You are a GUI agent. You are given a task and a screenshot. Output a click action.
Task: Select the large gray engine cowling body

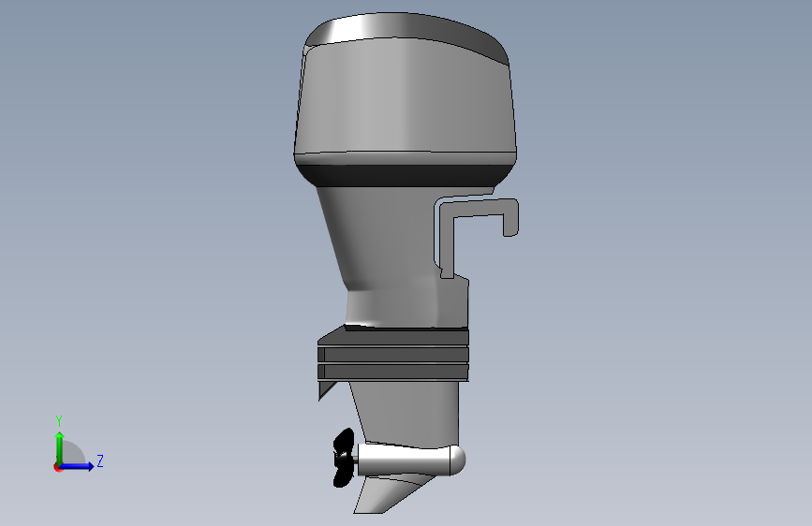[405, 99]
